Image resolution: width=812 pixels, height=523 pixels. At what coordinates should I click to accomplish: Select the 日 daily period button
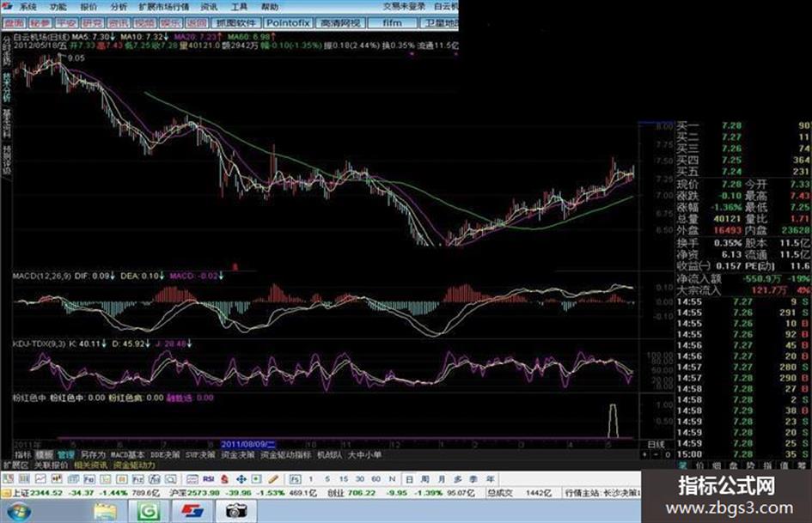tap(409, 479)
